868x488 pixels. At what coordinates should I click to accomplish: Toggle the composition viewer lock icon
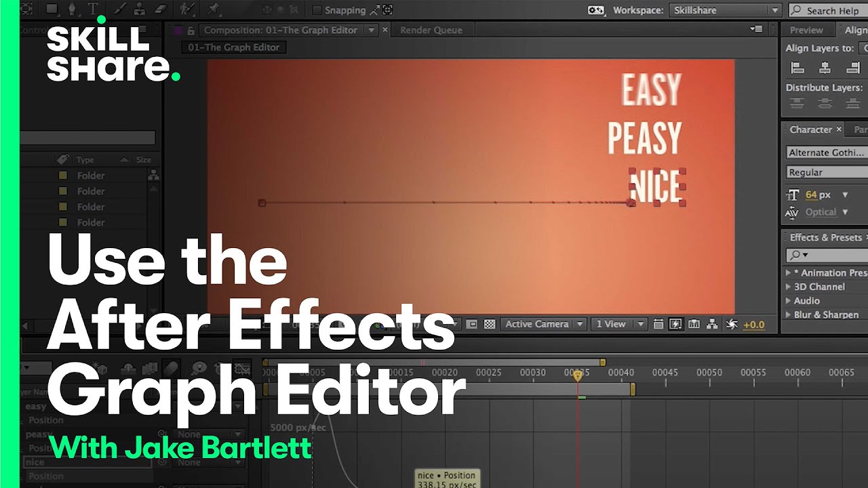pos(191,30)
